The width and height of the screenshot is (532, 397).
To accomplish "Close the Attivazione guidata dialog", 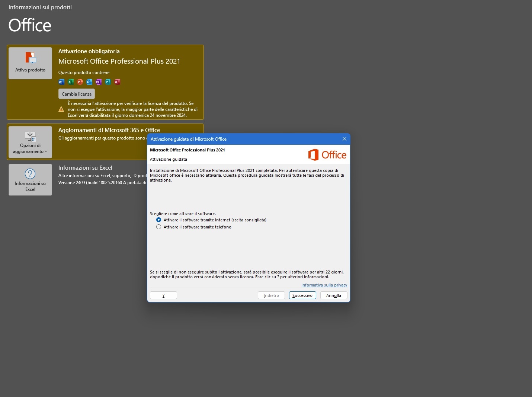I will 344,139.
